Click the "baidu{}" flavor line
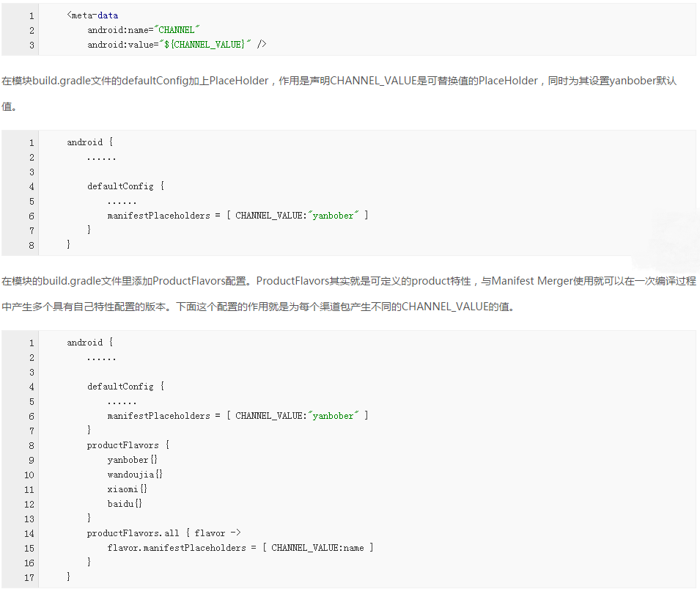Screen dimensions: 700x589 point(125,504)
